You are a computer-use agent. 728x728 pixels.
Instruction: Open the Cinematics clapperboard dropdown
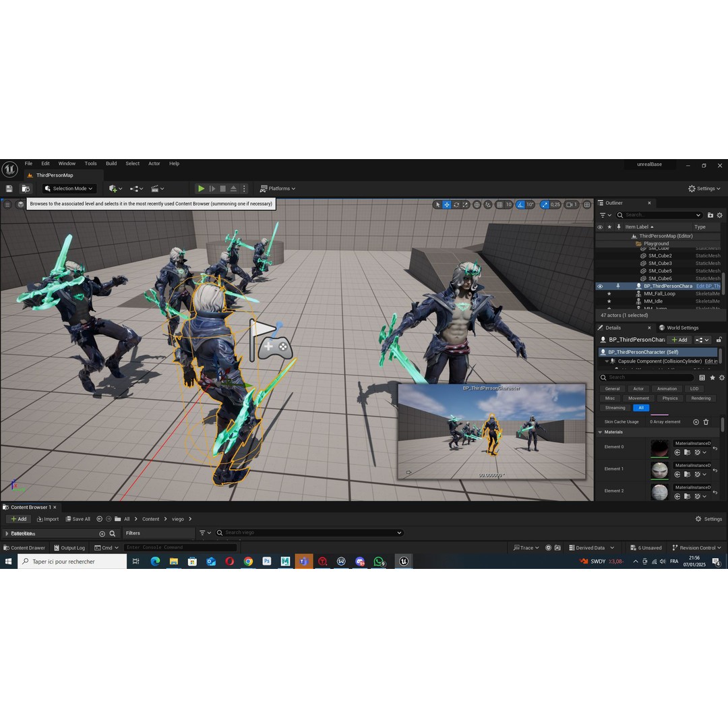click(157, 189)
